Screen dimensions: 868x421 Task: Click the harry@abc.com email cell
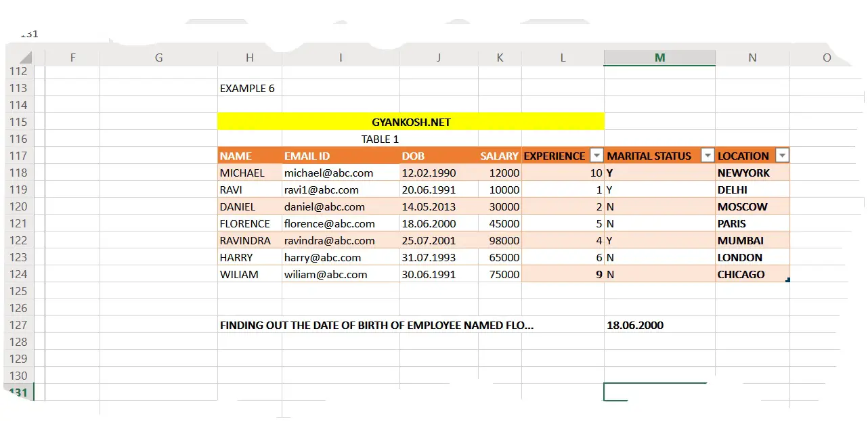pyautogui.click(x=341, y=257)
